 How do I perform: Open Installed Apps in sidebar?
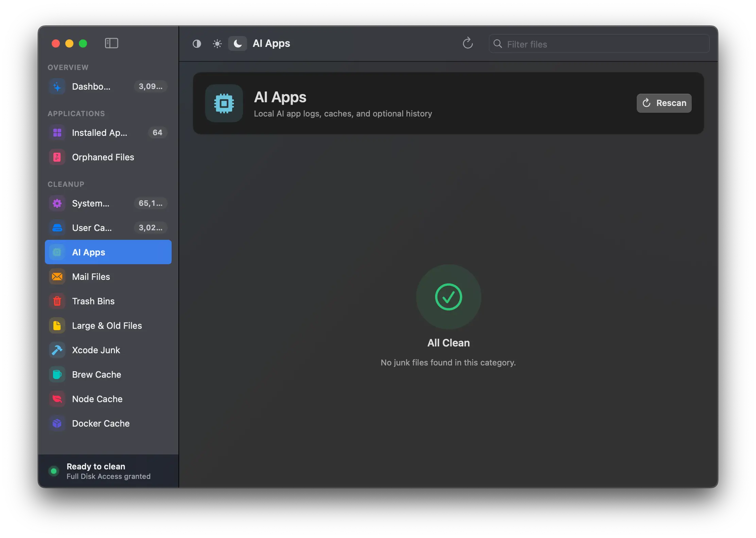[108, 133]
